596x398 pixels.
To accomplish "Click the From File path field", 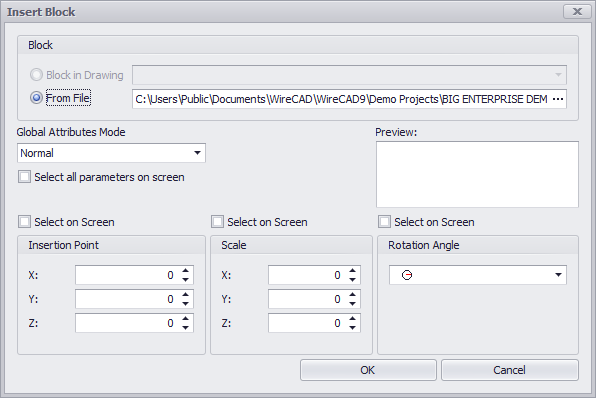I will pyautogui.click(x=341, y=99).
